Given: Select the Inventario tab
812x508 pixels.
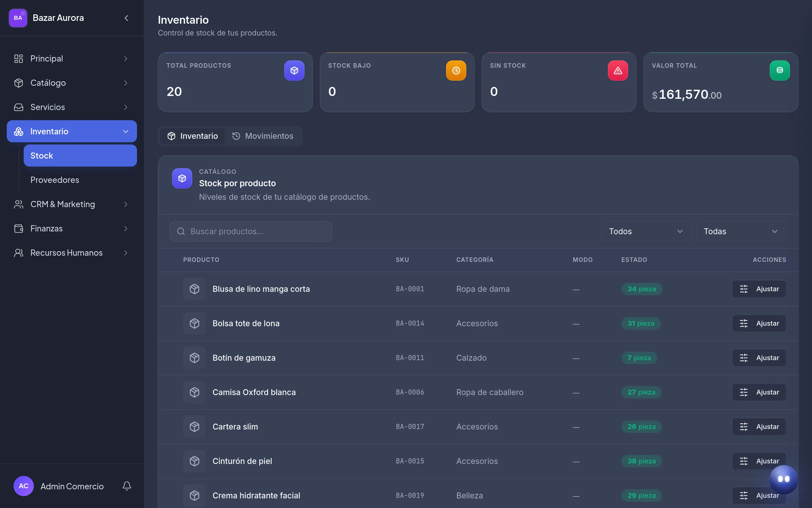Looking at the screenshot, I should pos(193,136).
